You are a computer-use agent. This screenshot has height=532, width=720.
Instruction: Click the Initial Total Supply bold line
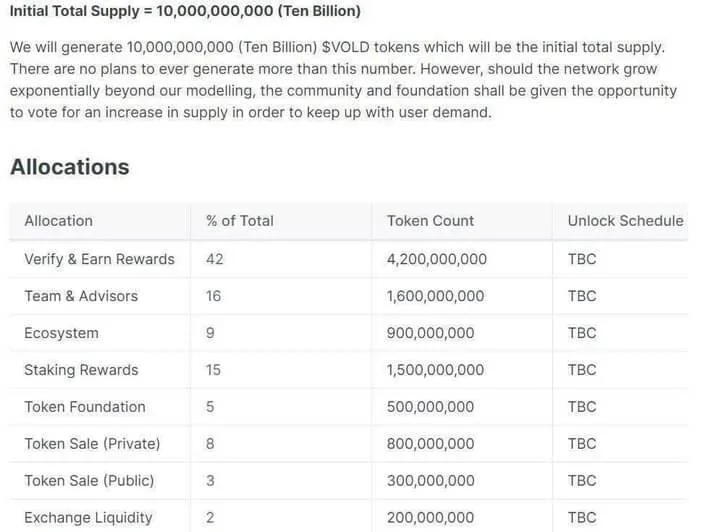(185, 11)
